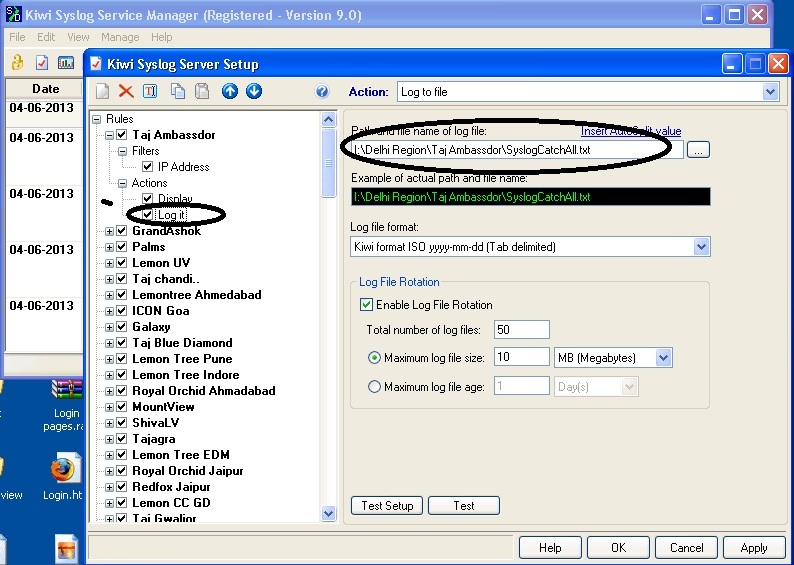The height and width of the screenshot is (565, 794).
Task: Open the Log file format dropdown
Action: [701, 247]
